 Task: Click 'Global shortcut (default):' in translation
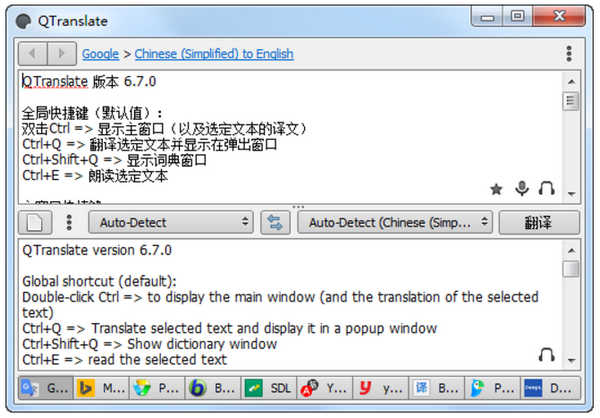(99, 282)
